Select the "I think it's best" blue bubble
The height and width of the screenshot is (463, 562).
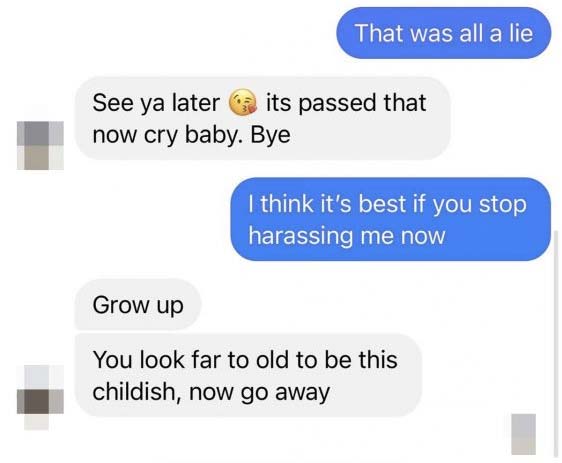390,219
